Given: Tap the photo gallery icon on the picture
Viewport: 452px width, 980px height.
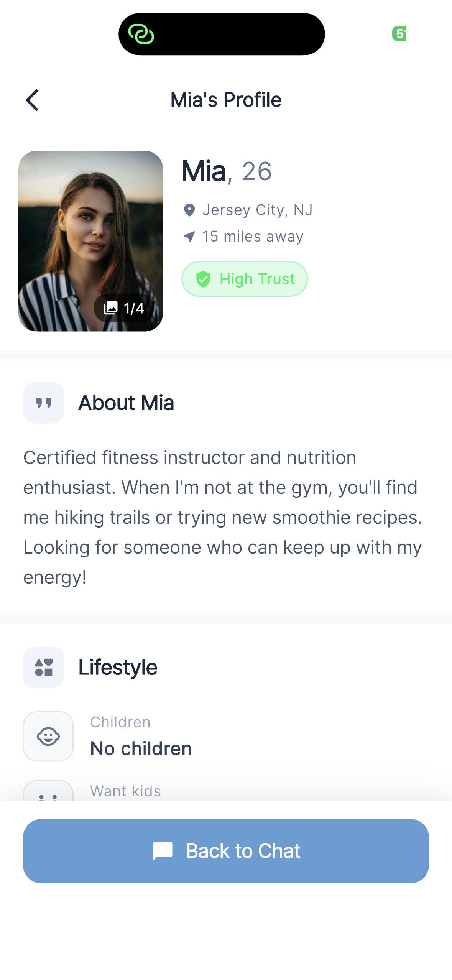Looking at the screenshot, I should coord(111,308).
